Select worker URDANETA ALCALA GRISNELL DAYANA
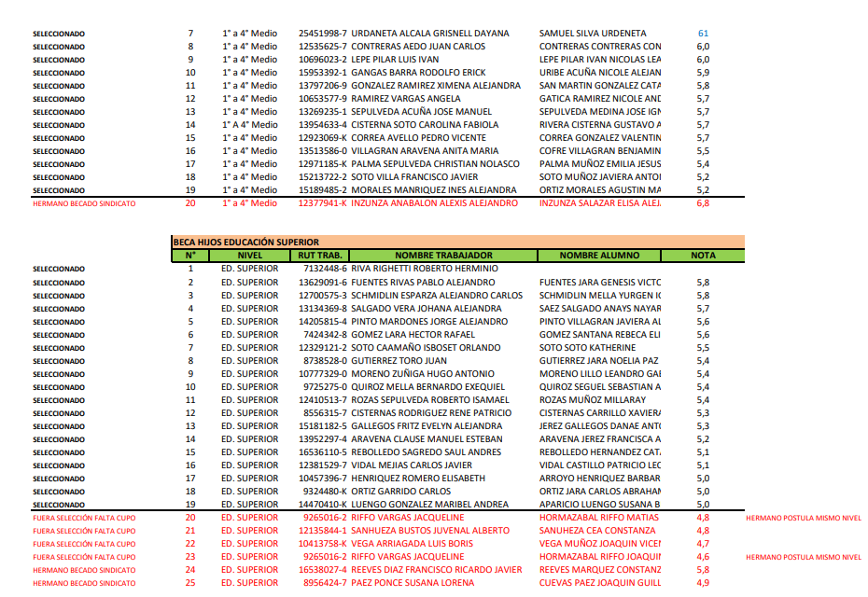 pos(430,34)
